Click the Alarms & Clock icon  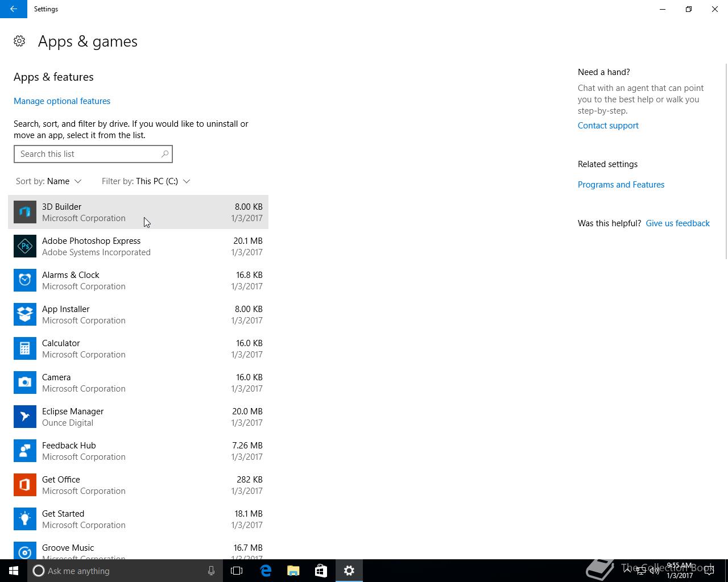pyautogui.click(x=25, y=280)
